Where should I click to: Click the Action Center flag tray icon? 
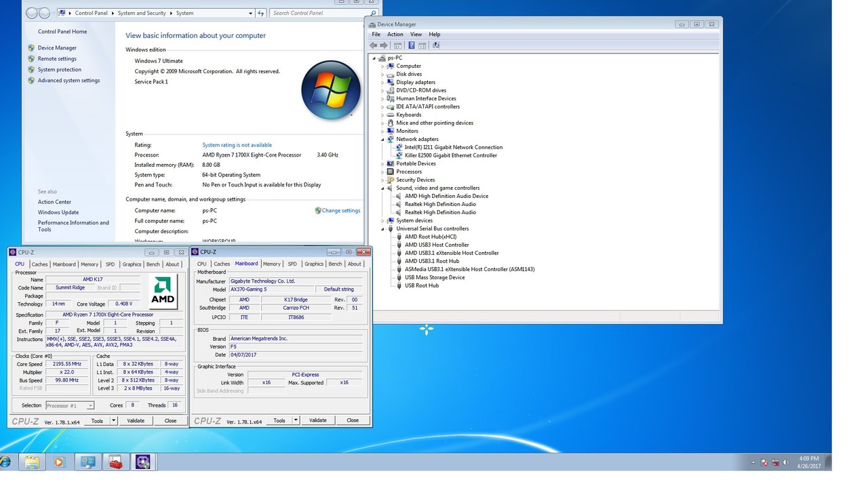764,462
